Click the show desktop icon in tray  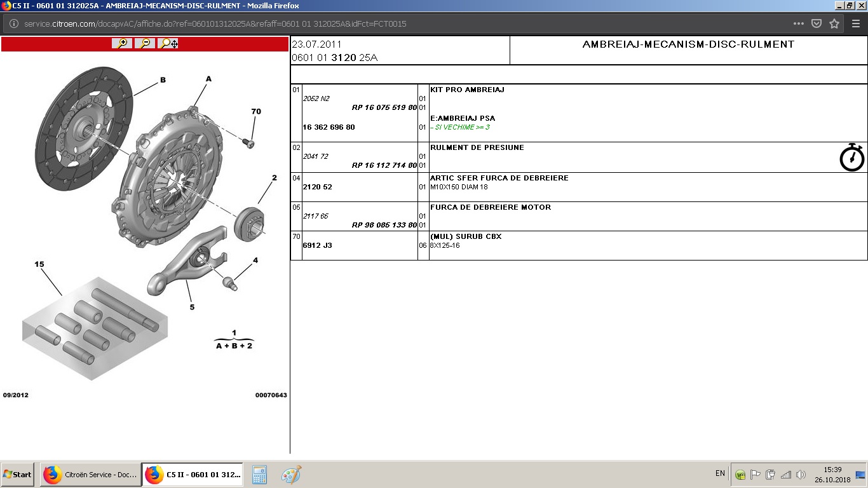[x=860, y=475]
